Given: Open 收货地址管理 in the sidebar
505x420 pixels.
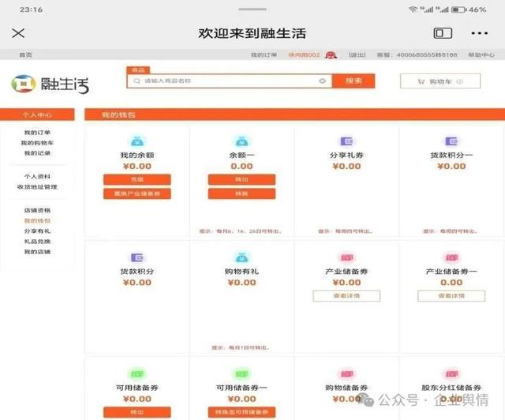Looking at the screenshot, I should (x=37, y=187).
